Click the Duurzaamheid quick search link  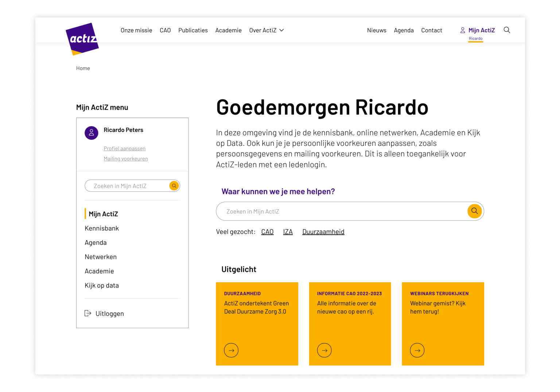(x=323, y=231)
